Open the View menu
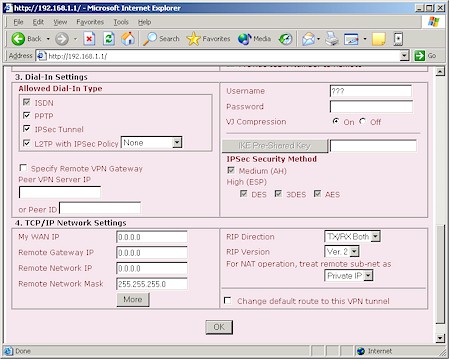The height and width of the screenshot is (360, 450). [60, 22]
